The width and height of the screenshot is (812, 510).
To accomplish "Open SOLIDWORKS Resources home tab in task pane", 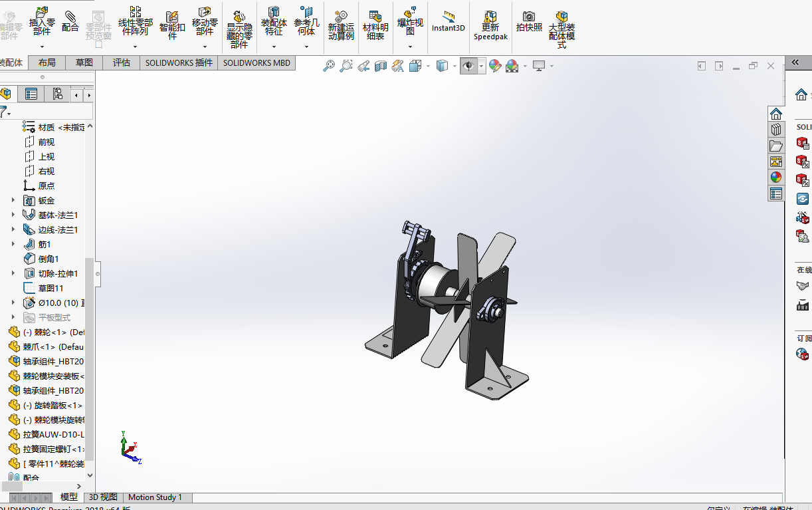I will click(776, 114).
